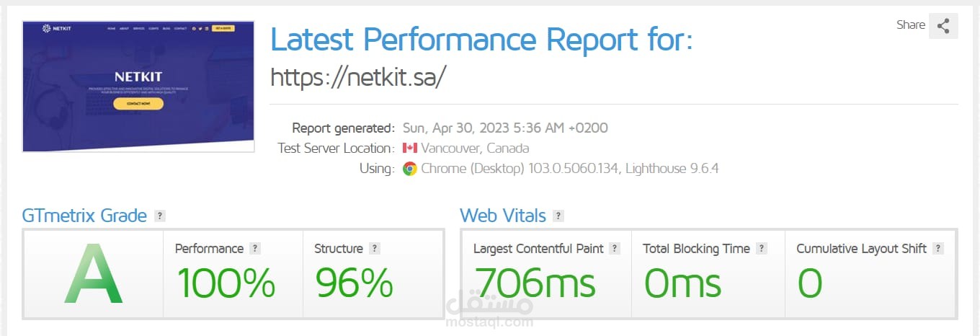The image size is (980, 336).
Task: Show help for Total Blocking Time
Action: point(762,249)
